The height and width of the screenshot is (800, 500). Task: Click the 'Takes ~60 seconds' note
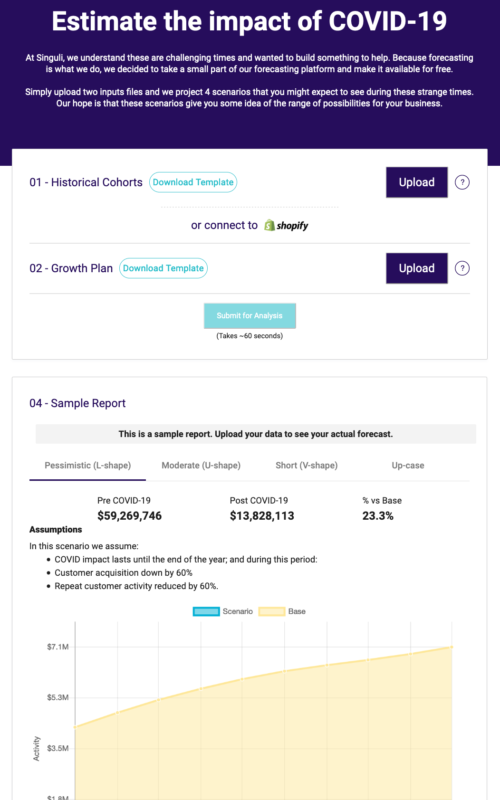[249, 336]
